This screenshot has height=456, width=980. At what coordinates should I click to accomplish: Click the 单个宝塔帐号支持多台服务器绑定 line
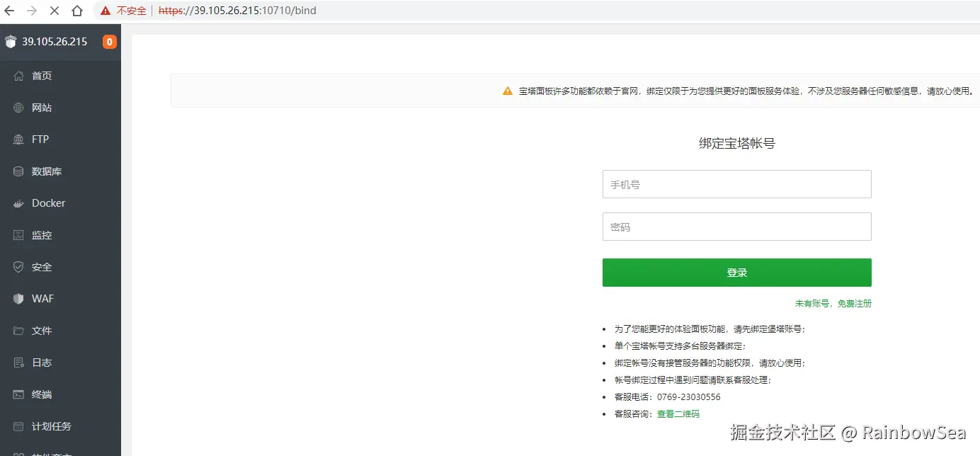pos(680,346)
